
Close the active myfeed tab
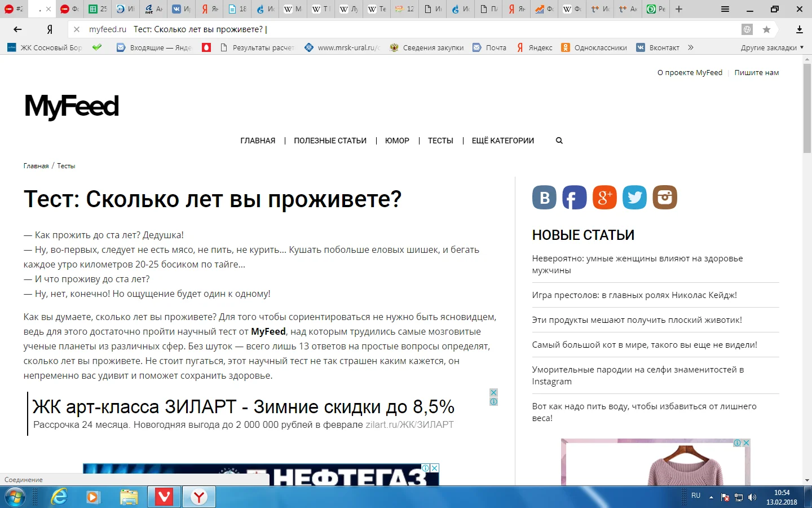[x=48, y=9]
